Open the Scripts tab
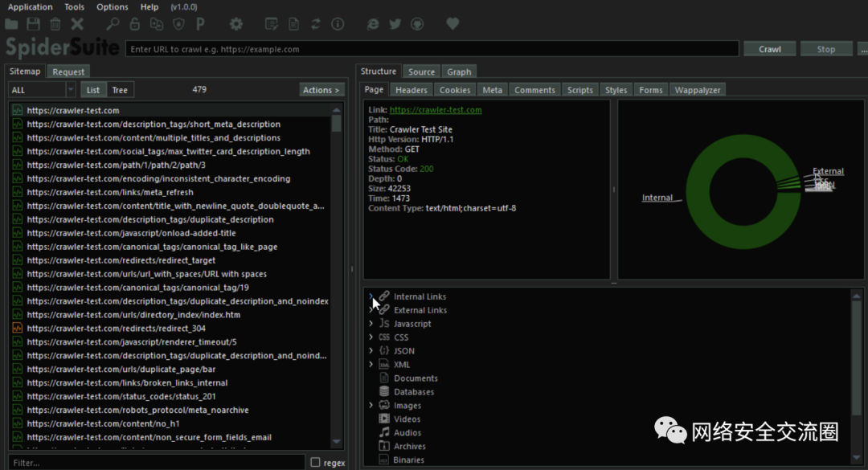868x470 pixels. [x=580, y=90]
